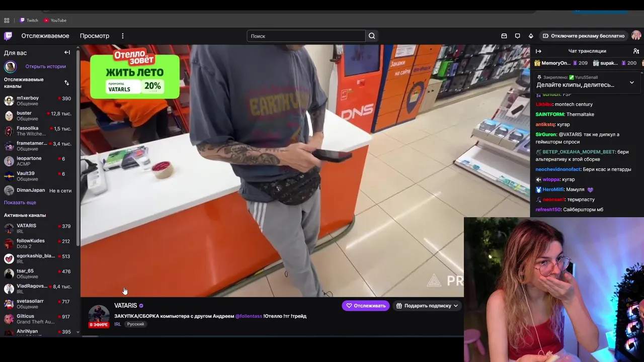This screenshot has width=644, height=362.
Task: Click the magnifier search button
Action: coord(372,36)
